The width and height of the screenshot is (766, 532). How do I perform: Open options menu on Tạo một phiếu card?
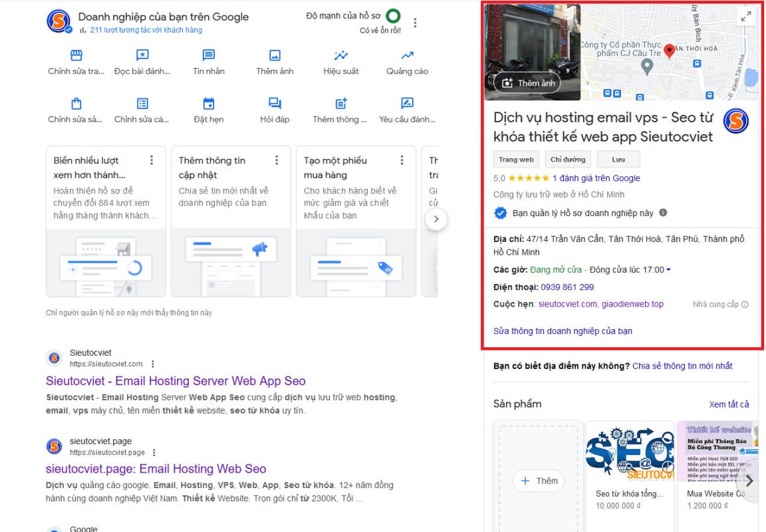[402, 160]
